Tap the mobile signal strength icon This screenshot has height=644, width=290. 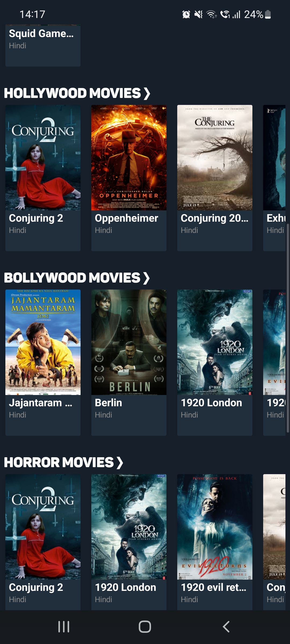tap(236, 14)
